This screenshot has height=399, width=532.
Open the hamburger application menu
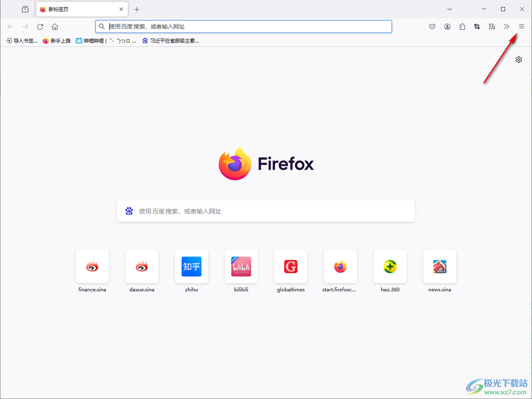coord(522,26)
